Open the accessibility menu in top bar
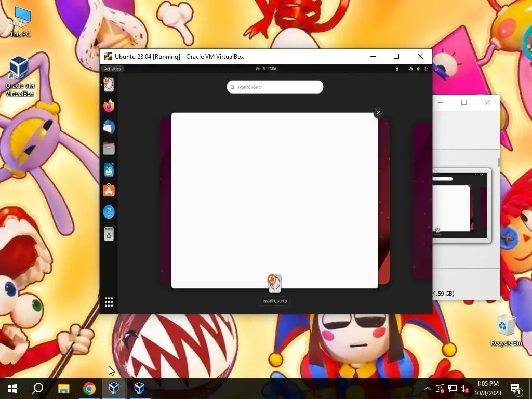 click(x=397, y=69)
